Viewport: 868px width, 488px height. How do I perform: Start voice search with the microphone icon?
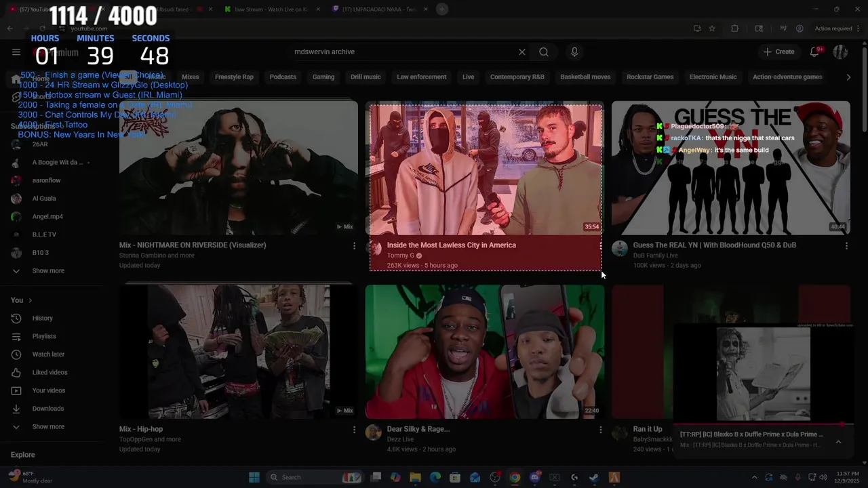[x=574, y=52]
